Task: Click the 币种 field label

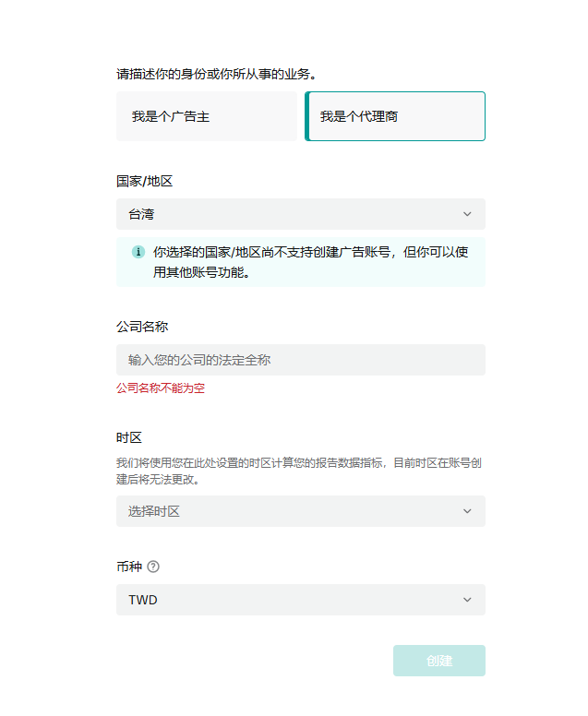Action: 129,567
